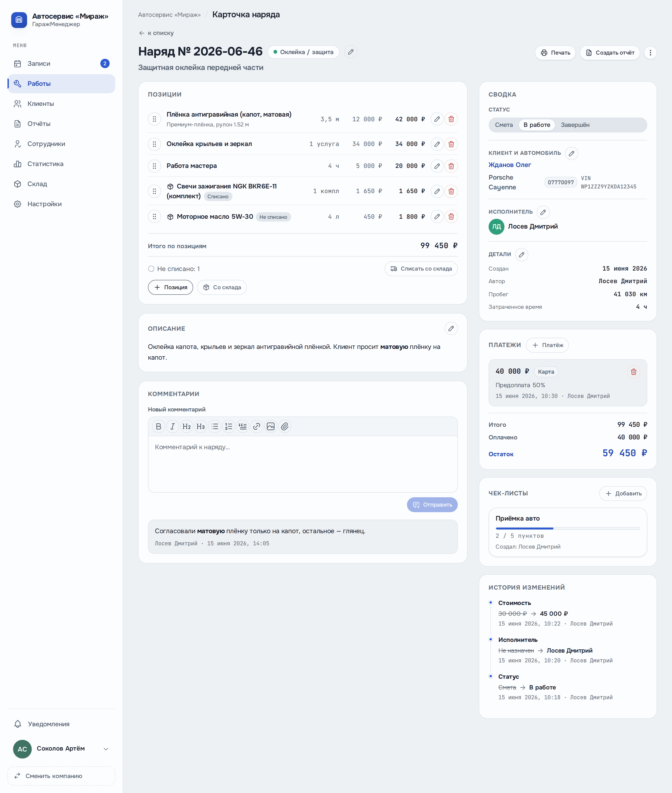Viewport: 672px width, 793px height.
Task: Insert a blockquote in comment
Action: tap(243, 427)
